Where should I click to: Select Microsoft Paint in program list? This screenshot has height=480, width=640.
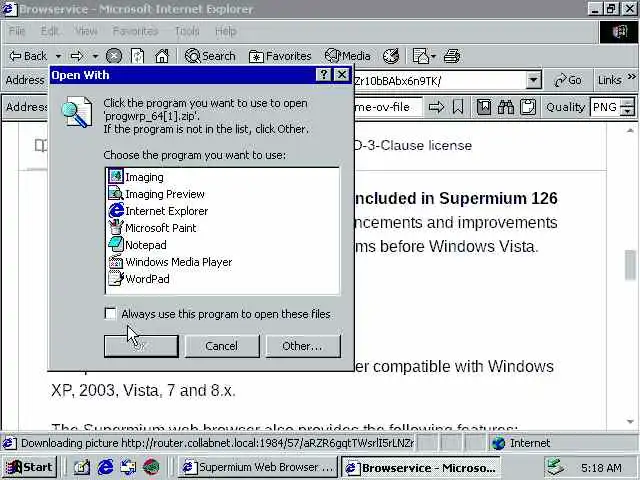pos(160,228)
